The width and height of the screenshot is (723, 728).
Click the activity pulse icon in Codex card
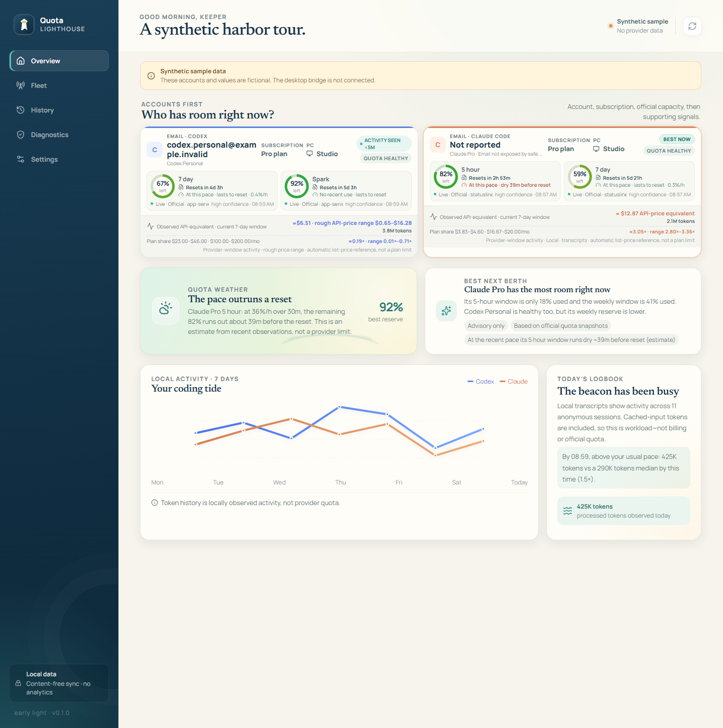pos(150,226)
